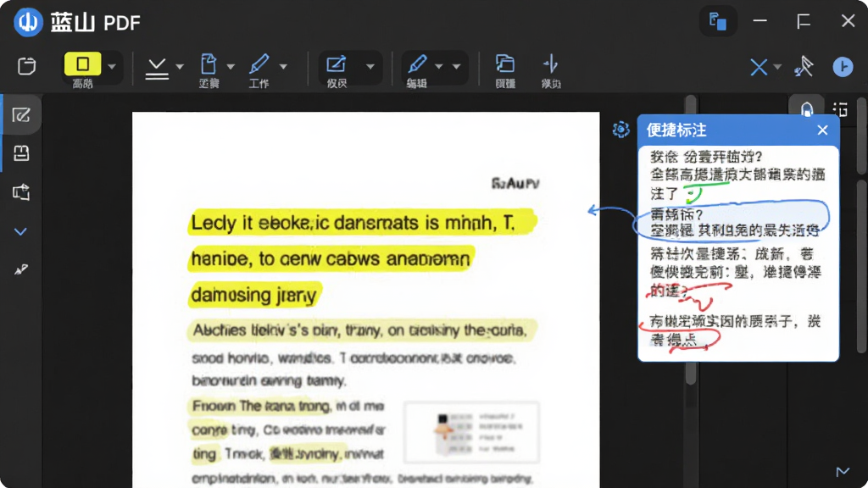Click the page header text at top right
This screenshot has height=488, width=868.
coord(515,183)
